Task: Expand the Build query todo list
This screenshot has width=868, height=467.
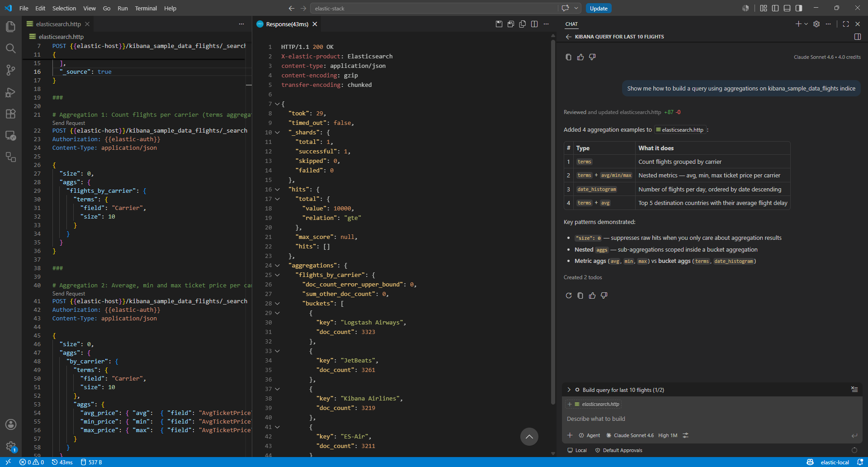Action: (569, 390)
